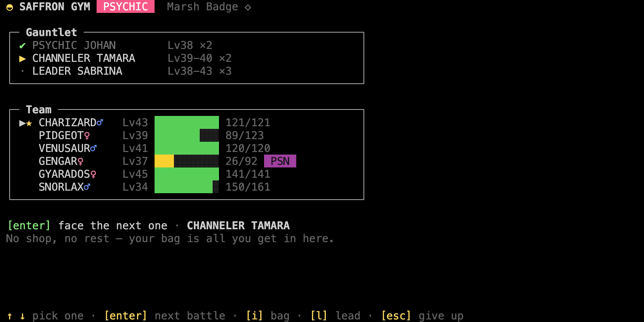
Task: Click the "No shop, no rest" hint line
Action: (x=170, y=239)
